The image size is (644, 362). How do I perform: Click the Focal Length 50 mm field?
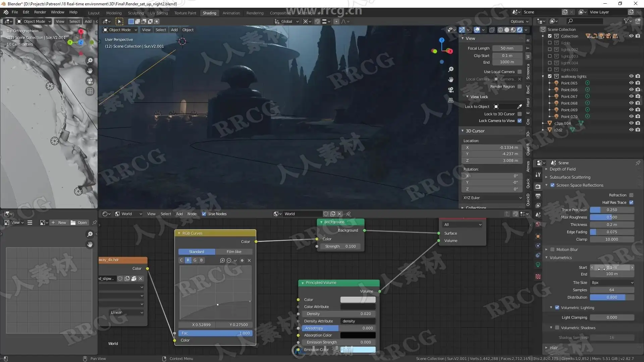click(507, 48)
